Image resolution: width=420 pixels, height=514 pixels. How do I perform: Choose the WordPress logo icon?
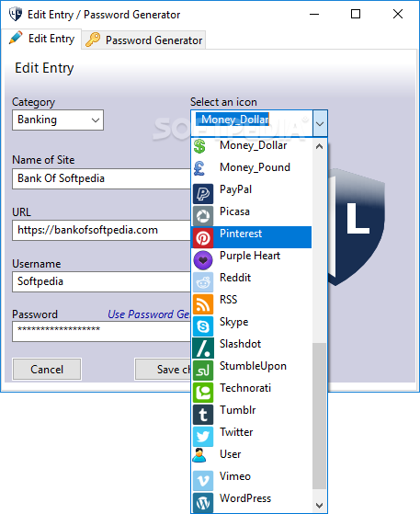tap(203, 503)
